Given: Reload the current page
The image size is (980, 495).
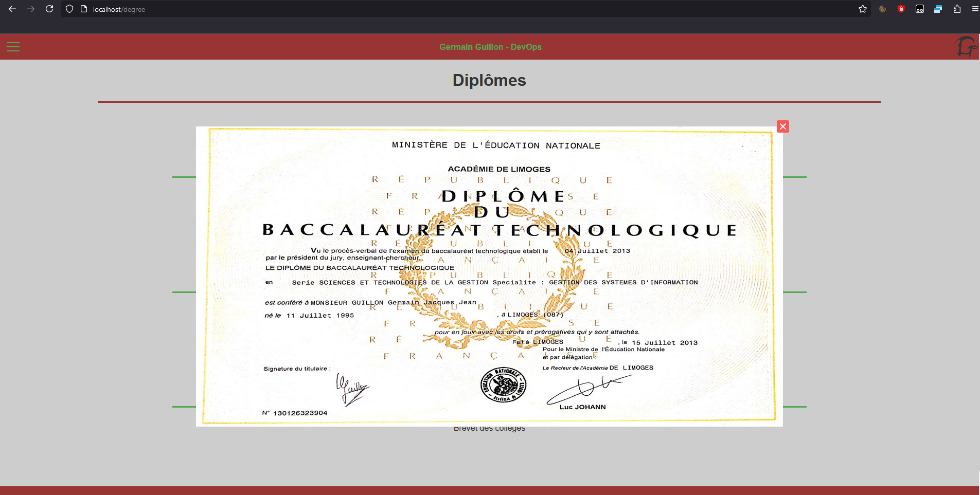Looking at the screenshot, I should pos(49,9).
